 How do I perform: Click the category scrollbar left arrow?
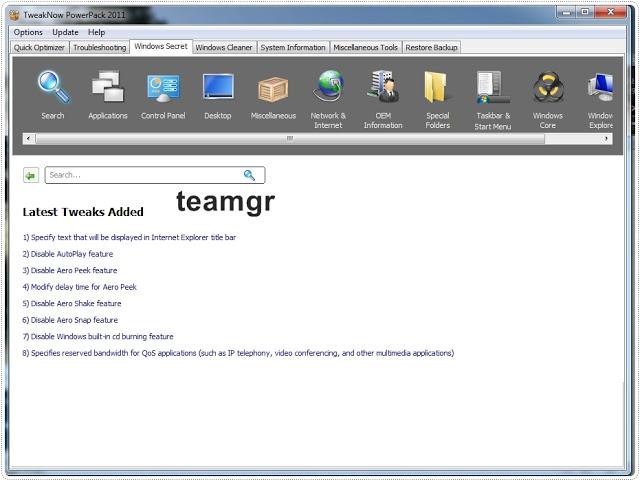coord(28,139)
